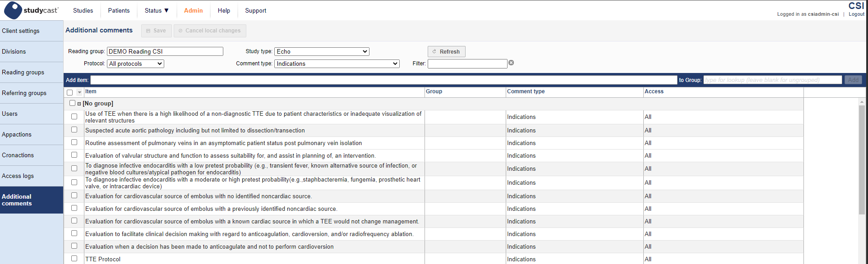Viewport: 868px width, 264px height.
Task: Open the Help menu
Action: pos(224,10)
